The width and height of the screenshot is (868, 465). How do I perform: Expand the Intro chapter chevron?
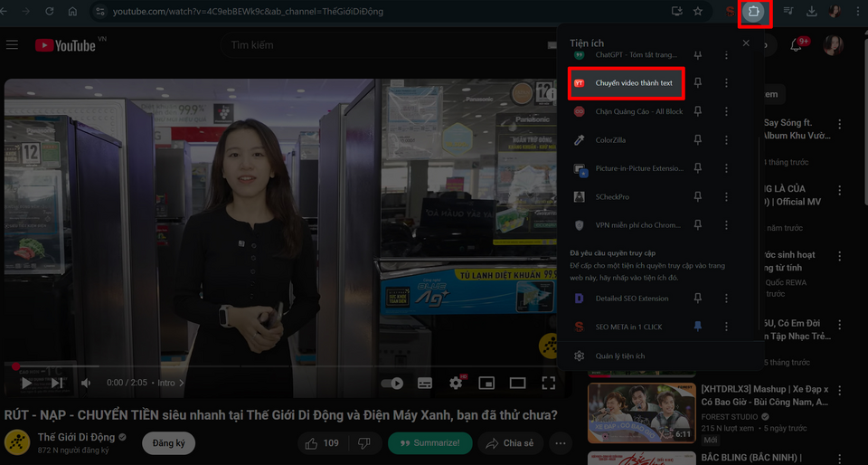pyautogui.click(x=181, y=383)
